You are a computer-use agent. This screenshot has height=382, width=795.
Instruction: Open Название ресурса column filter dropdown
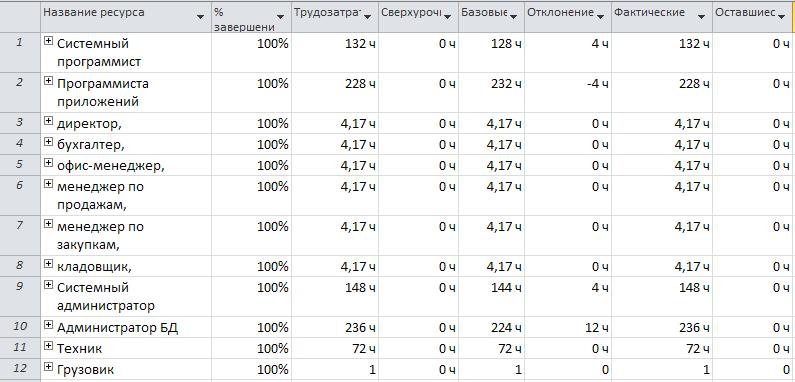click(200, 17)
